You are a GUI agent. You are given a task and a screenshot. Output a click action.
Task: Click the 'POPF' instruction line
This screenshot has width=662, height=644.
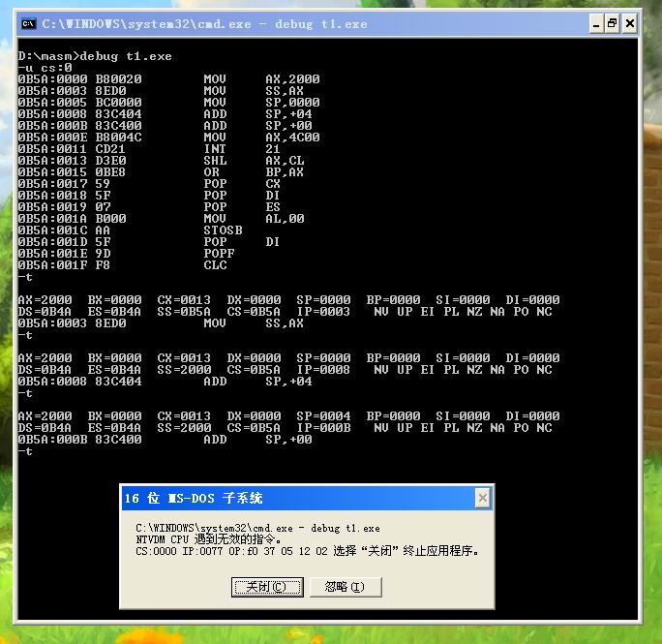pos(126,254)
